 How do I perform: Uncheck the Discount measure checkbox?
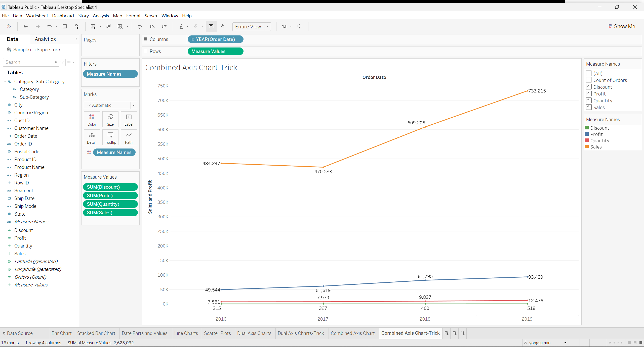pyautogui.click(x=589, y=87)
